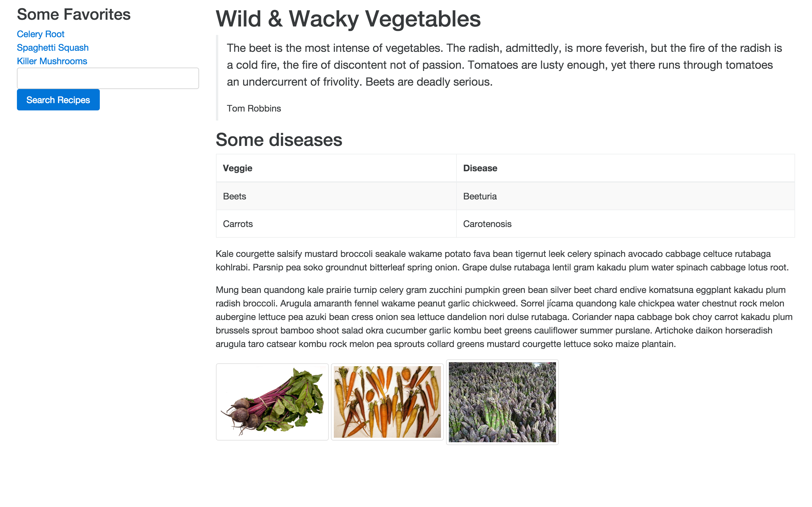Image resolution: width=812 pixels, height=507 pixels.
Task: Click the Some Favorites sidebar heading
Action: (74, 14)
